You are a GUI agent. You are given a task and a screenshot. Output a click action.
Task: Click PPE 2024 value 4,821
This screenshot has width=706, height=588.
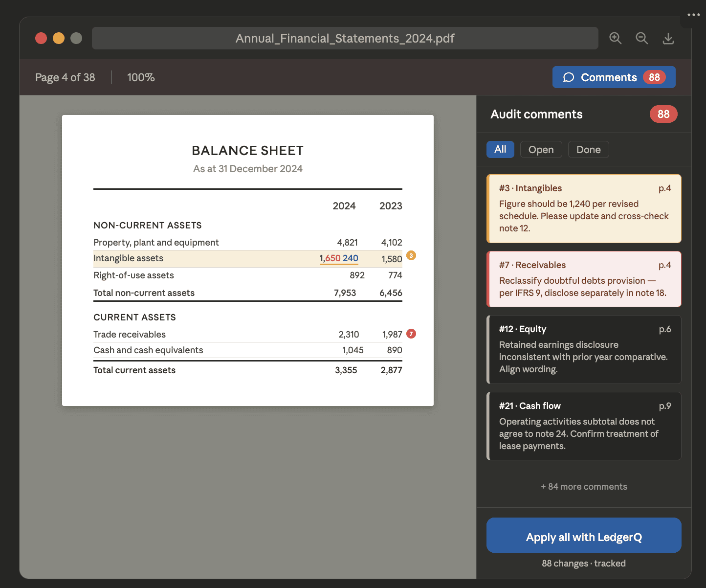[348, 243]
